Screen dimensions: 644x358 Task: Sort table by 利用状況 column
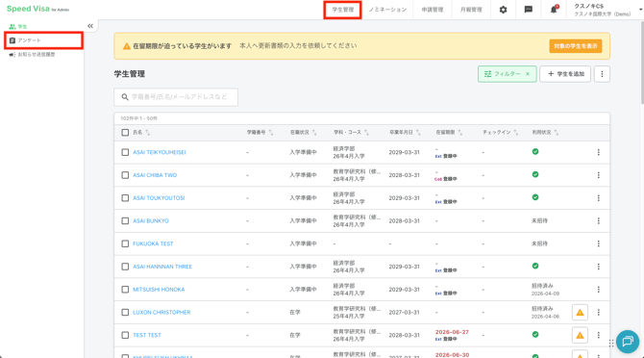point(557,133)
